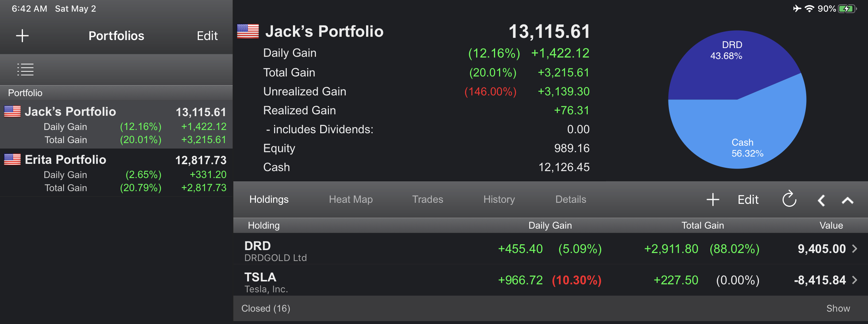Select the History tab
Viewport: 868px width, 324px height.
coord(499,199)
